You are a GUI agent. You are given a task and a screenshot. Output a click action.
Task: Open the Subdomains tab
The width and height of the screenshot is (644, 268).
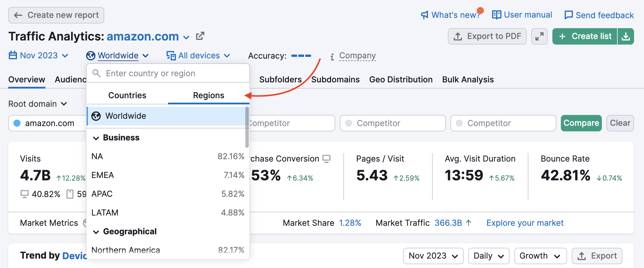(x=335, y=79)
